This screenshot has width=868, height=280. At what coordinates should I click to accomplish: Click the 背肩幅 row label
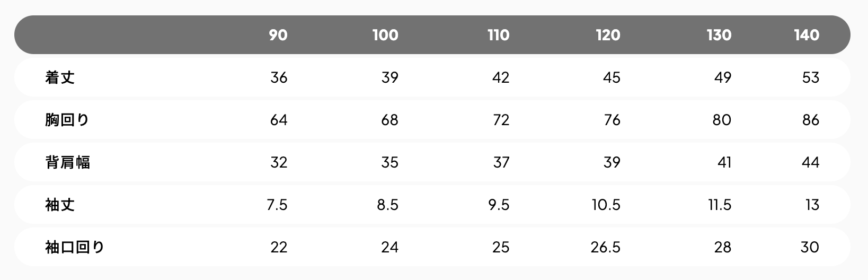68,162
